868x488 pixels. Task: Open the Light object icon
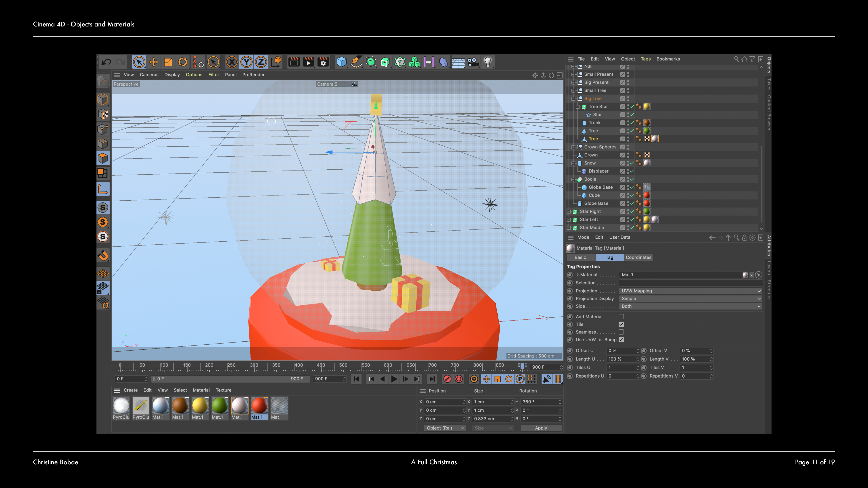(x=488, y=62)
